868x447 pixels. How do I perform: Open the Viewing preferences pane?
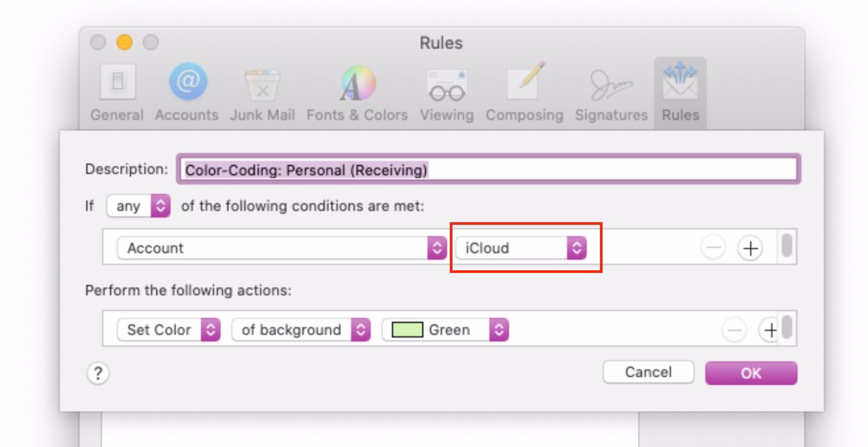[447, 92]
